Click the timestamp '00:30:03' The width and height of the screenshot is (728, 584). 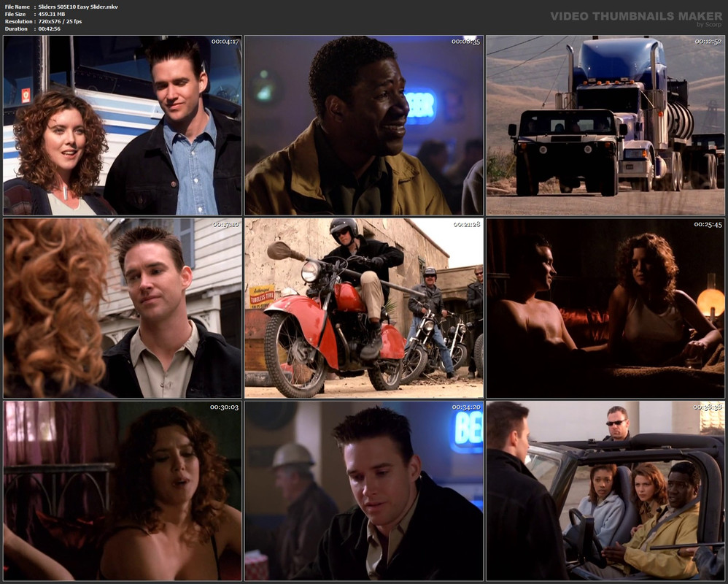click(224, 407)
